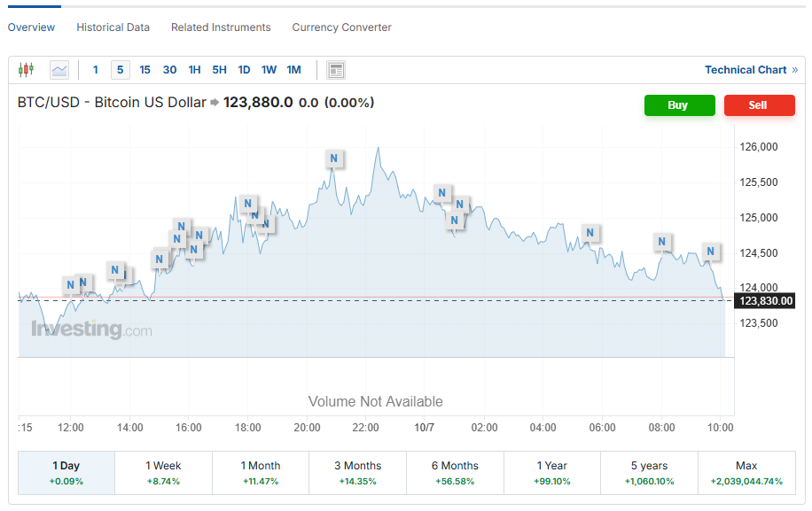The width and height of the screenshot is (812, 511).
Task: Switch to candlestick chart type
Action: (26, 70)
